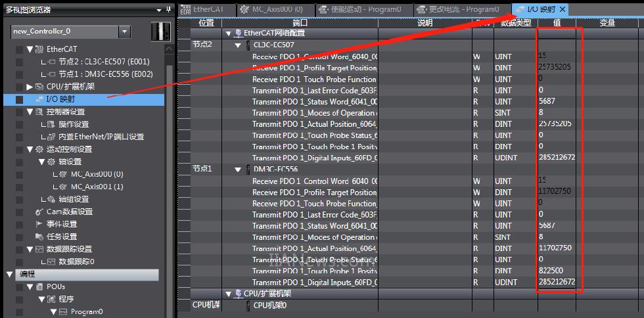Toggle the square marker beside I/O 映射
The height and width of the screenshot is (318, 644).
[18, 99]
